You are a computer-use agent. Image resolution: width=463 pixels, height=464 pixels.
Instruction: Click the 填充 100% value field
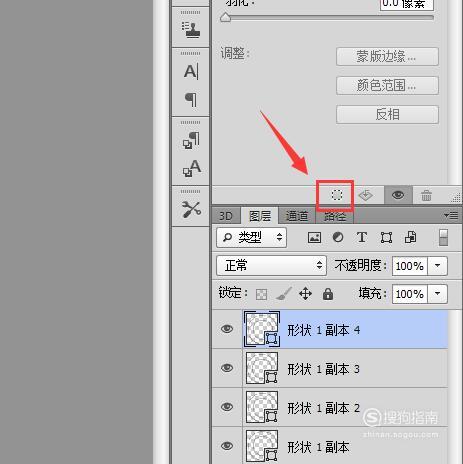click(x=410, y=294)
